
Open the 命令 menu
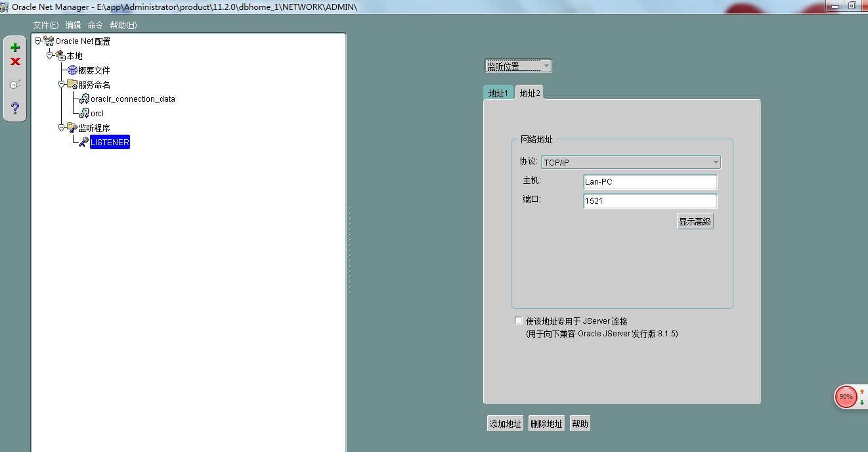coord(95,25)
